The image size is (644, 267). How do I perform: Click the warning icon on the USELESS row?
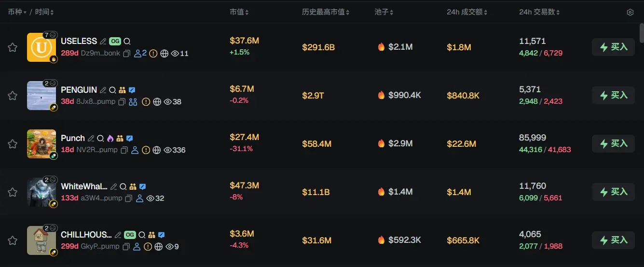click(153, 54)
